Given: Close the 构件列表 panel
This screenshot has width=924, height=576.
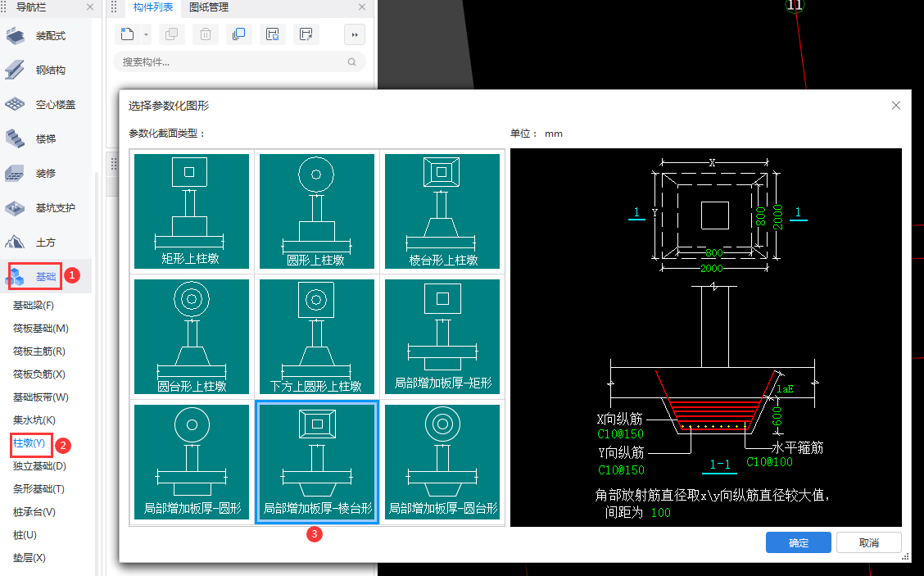Looking at the screenshot, I should [x=362, y=7].
